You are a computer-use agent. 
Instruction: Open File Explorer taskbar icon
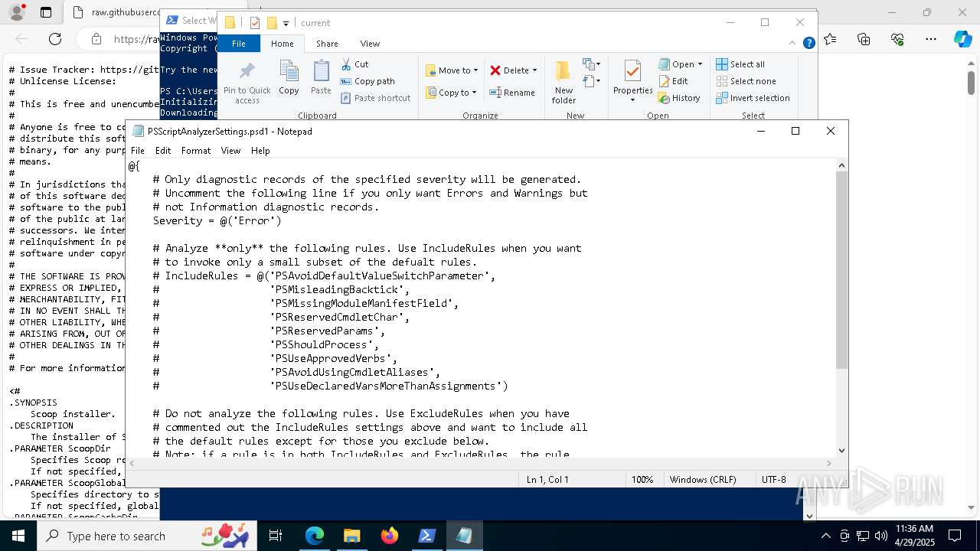[x=352, y=536]
